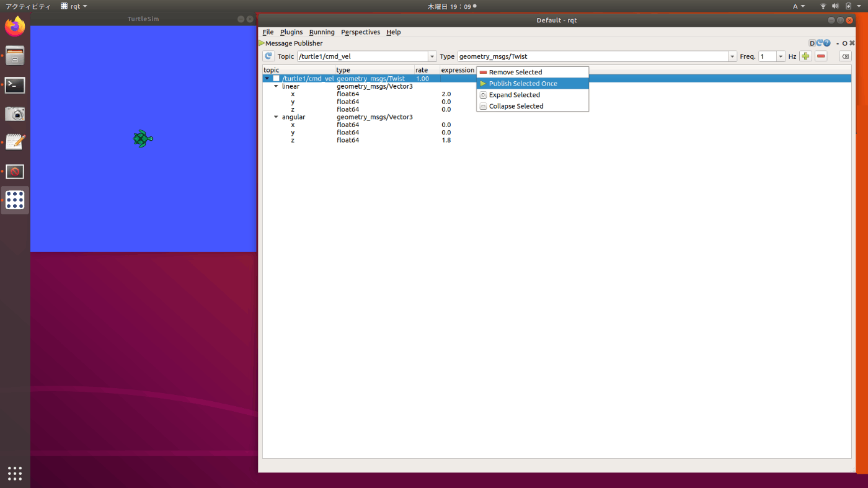Open the input method indicator A
The width and height of the screenshot is (868, 488).
799,6
